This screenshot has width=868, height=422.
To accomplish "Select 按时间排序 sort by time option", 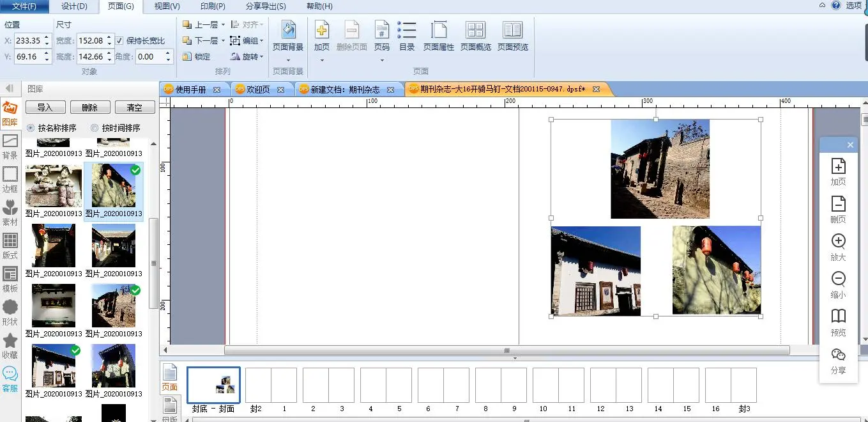I will click(x=95, y=128).
